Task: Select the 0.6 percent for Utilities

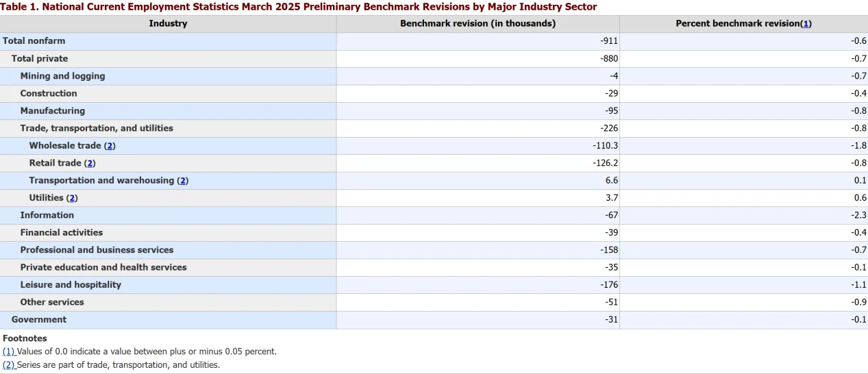Action: [860, 198]
